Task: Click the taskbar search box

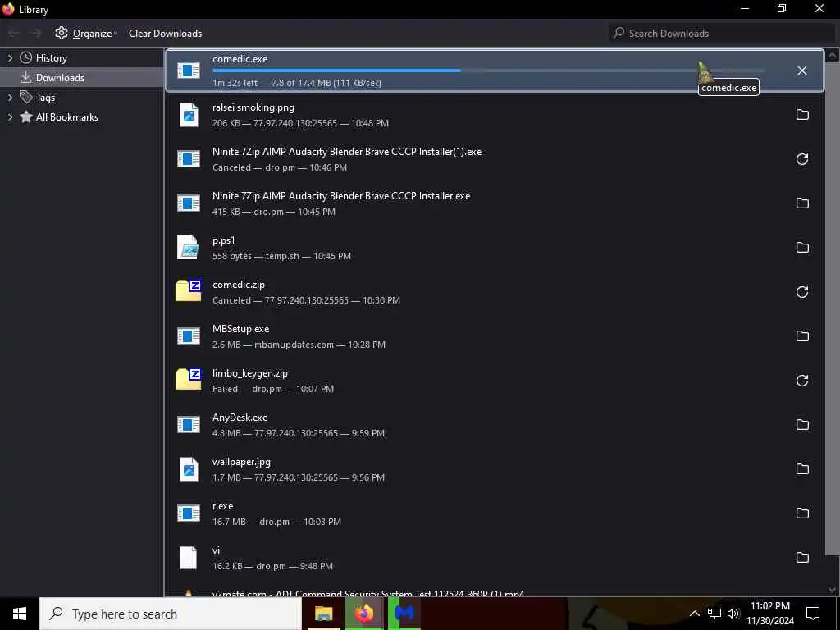Action: [171, 614]
